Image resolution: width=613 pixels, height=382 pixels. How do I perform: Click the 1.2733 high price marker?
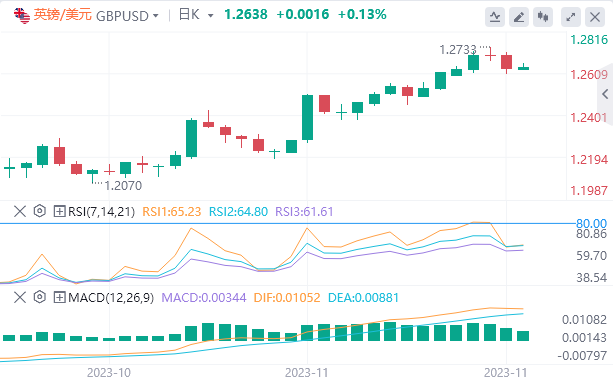pos(458,50)
